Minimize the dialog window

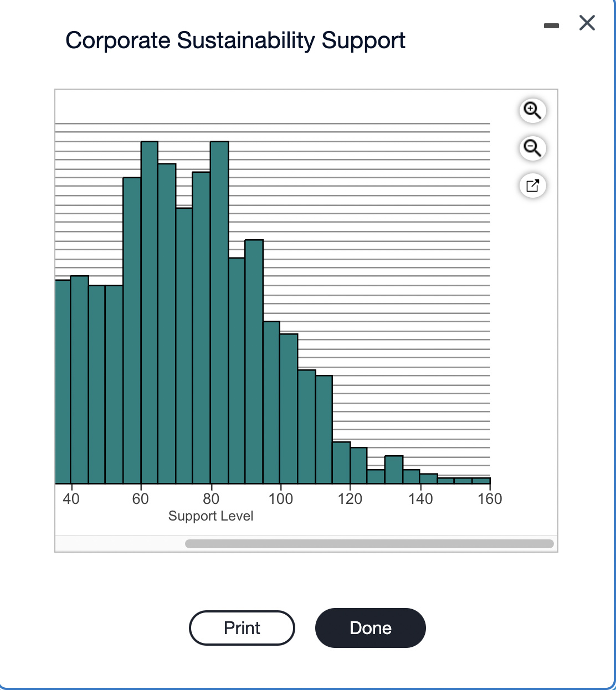[551, 24]
